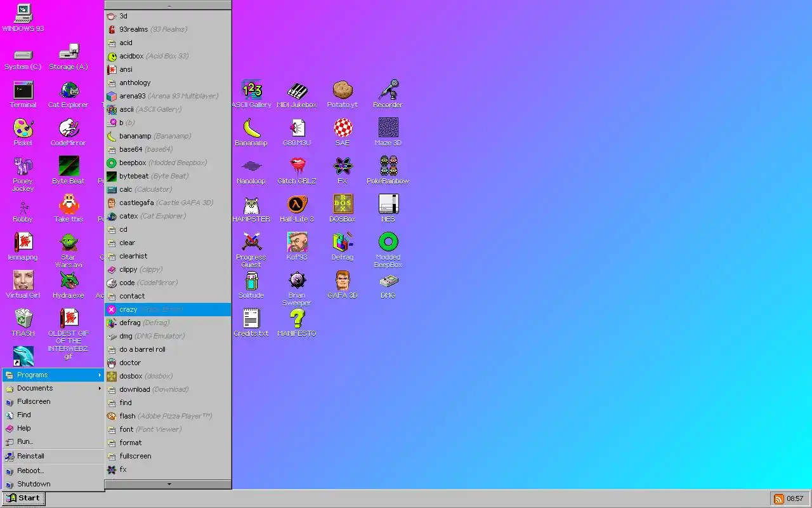812x508 pixels.
Task: Select Run... in the Start menu
Action: (53, 441)
